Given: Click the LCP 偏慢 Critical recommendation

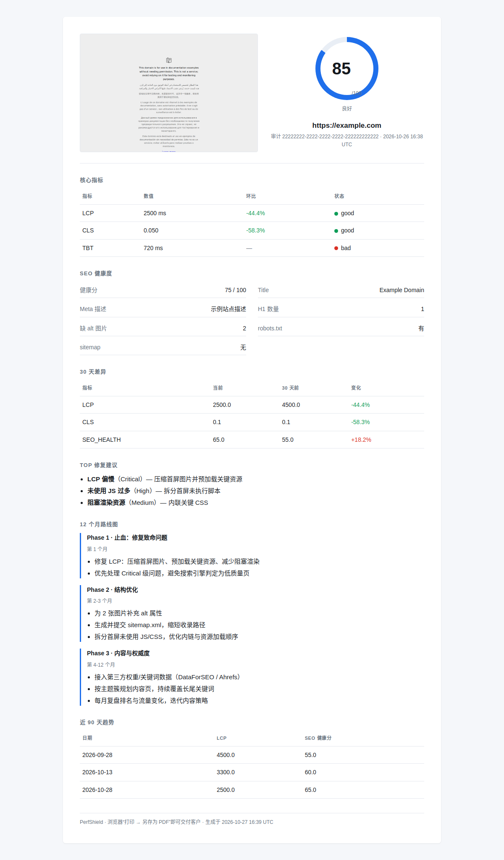Looking at the screenshot, I should (x=165, y=479).
